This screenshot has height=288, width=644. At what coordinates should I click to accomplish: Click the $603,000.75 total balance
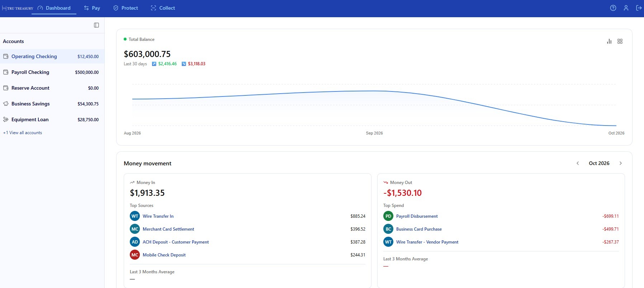coord(147,54)
